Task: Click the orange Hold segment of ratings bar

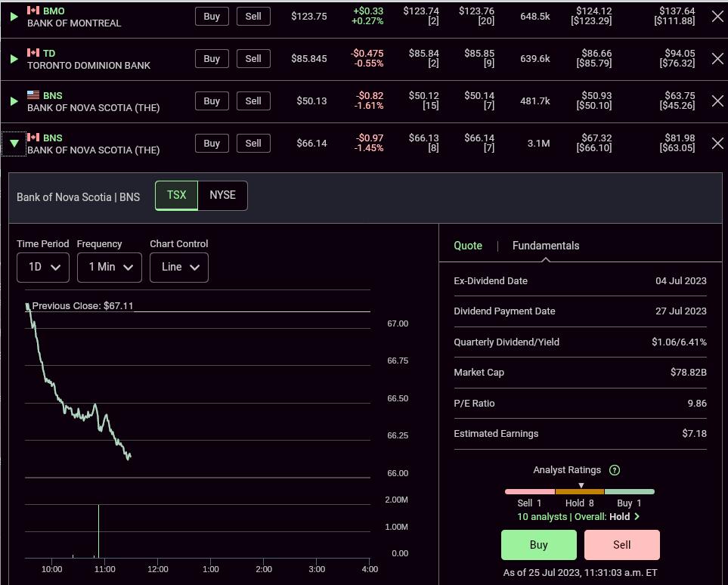Action: coord(580,491)
